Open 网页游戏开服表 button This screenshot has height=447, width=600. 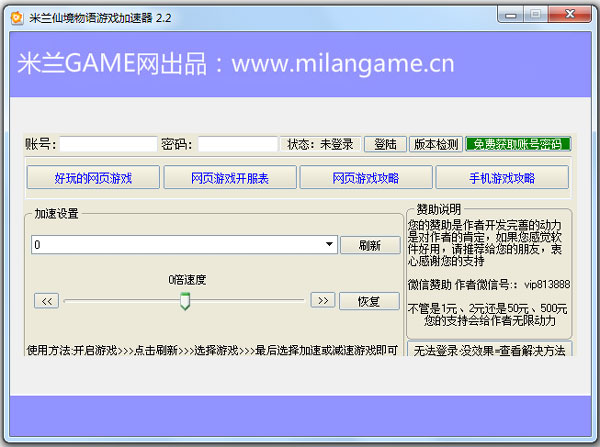click(x=230, y=178)
